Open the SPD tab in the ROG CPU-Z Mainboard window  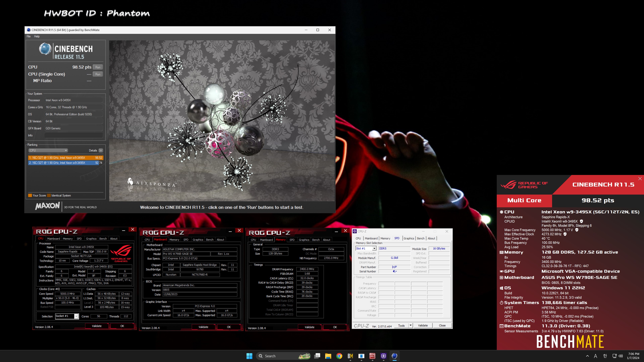coord(186,240)
